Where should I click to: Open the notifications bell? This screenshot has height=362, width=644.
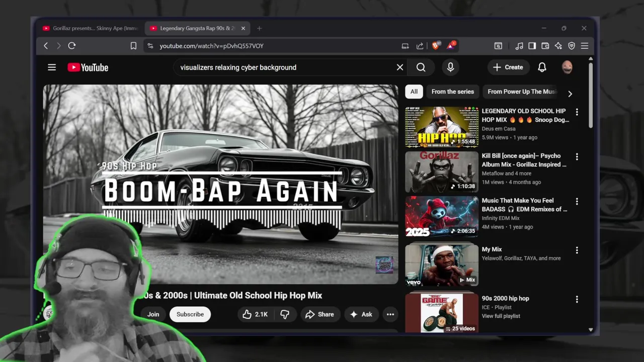(542, 67)
